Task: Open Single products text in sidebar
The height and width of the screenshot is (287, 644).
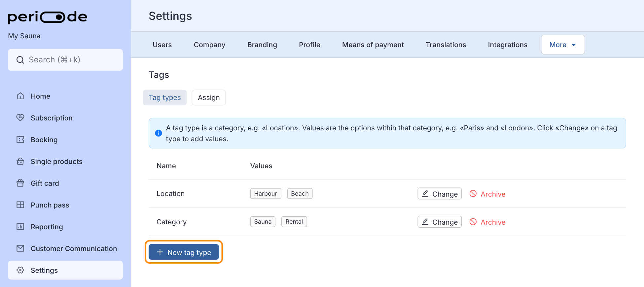Action: tap(56, 161)
